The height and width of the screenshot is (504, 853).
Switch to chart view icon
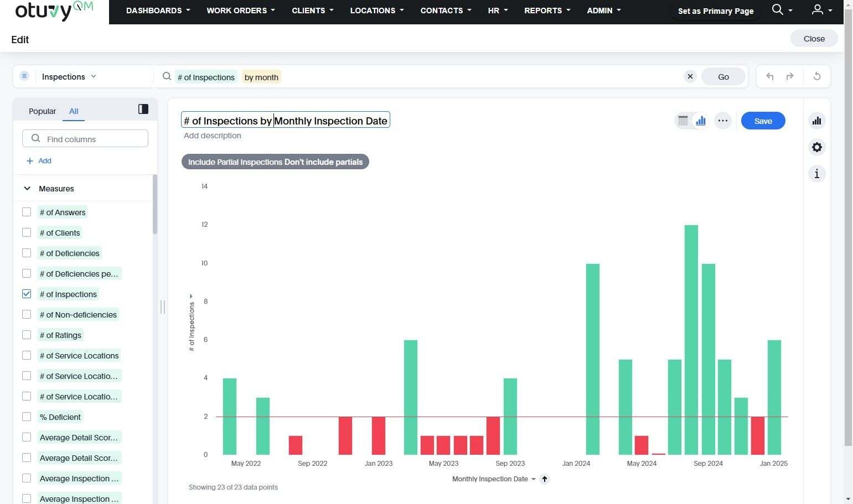tap(701, 121)
